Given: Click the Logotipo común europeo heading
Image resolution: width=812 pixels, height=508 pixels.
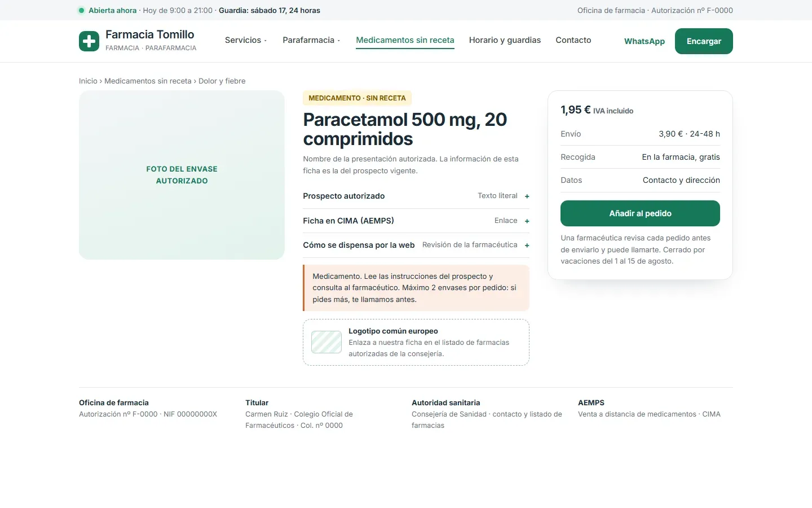Looking at the screenshot, I should click(393, 331).
